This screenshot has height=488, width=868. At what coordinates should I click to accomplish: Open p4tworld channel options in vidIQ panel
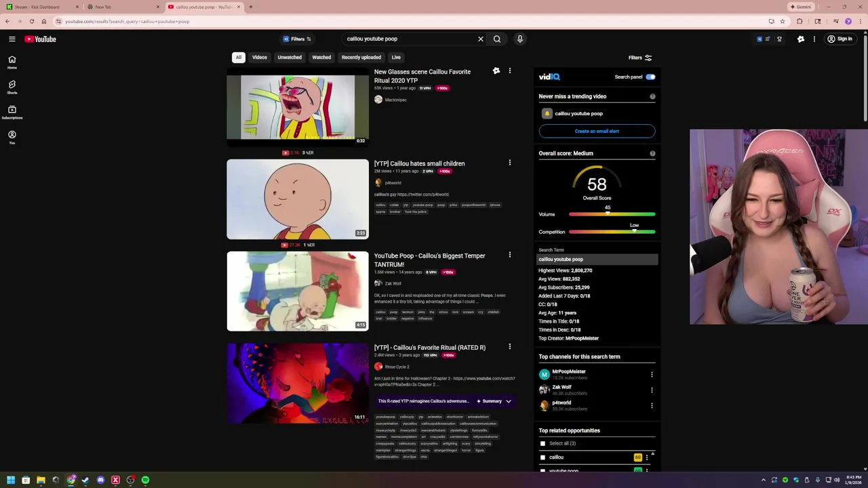pyautogui.click(x=652, y=405)
